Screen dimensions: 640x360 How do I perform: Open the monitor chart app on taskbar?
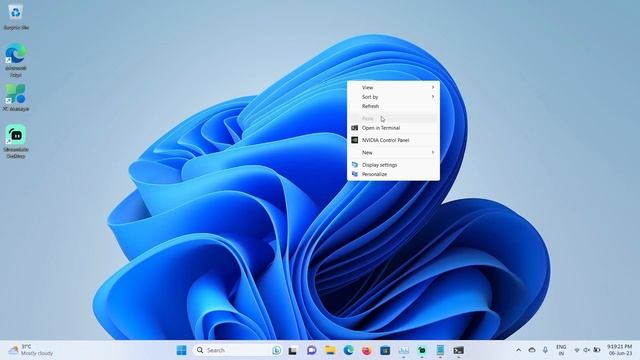point(403,350)
